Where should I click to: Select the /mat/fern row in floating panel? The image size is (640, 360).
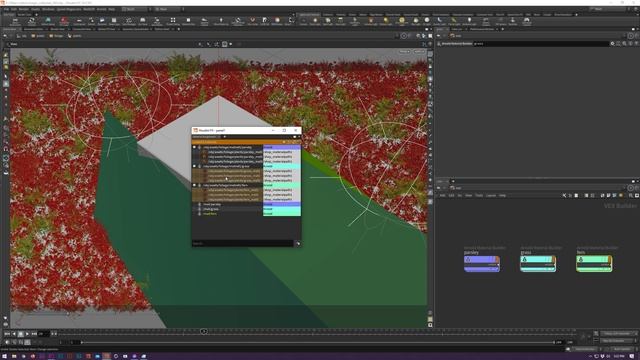(227, 214)
